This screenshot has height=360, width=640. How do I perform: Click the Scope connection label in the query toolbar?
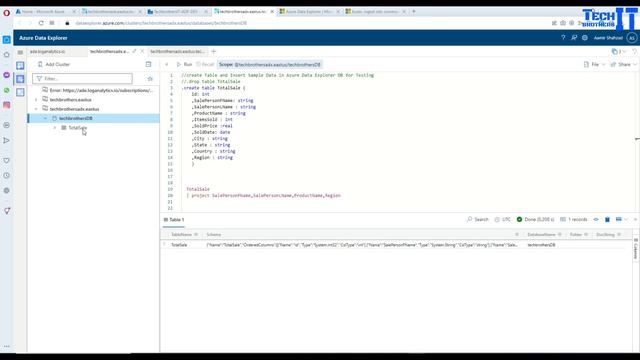270,64
